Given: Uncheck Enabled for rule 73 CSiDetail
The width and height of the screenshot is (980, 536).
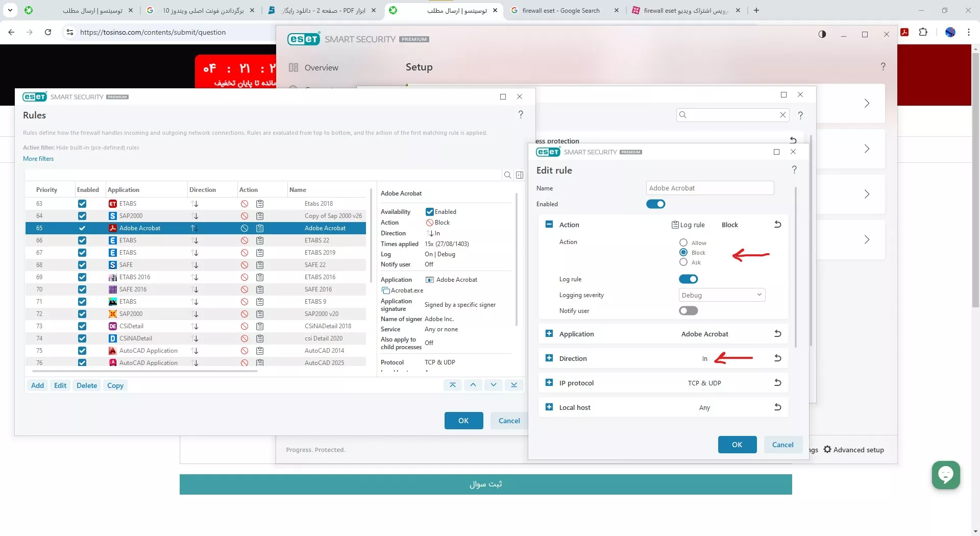Looking at the screenshot, I should click(x=82, y=326).
